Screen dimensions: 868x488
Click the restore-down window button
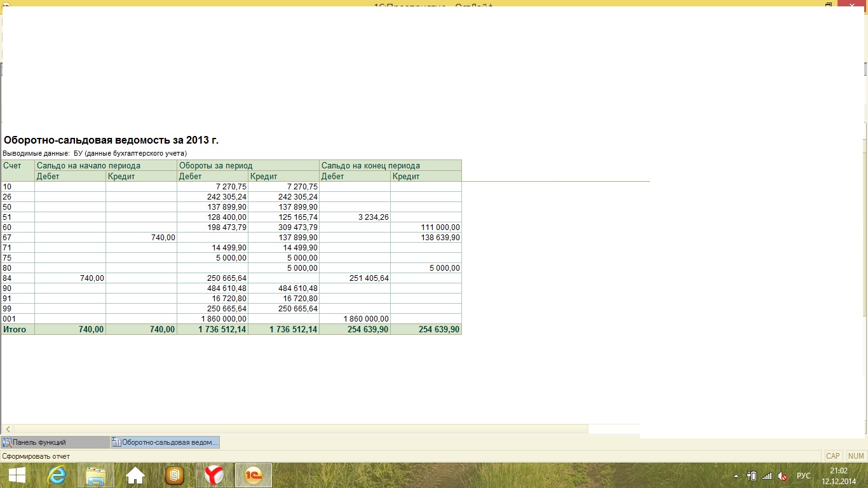coord(829,4)
